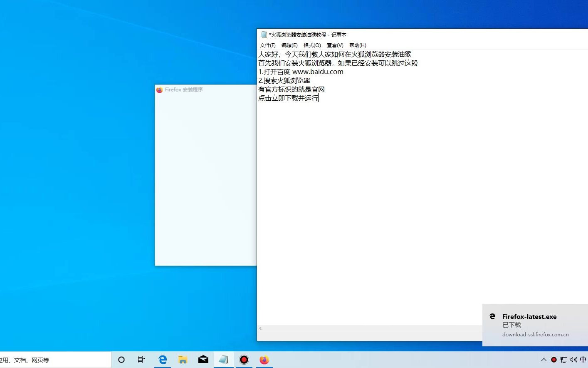Open the network icon in the system tray
Viewport: 588px width, 368px height.
(x=564, y=360)
